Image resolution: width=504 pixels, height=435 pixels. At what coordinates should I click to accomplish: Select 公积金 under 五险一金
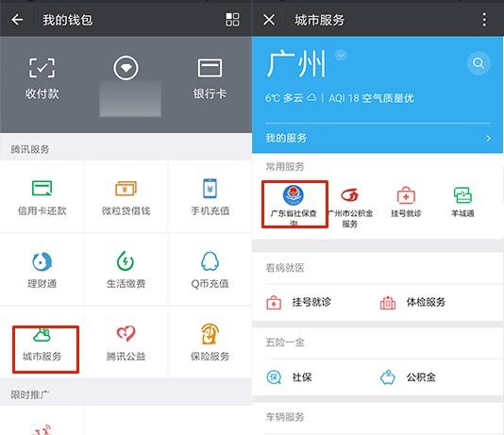408,377
